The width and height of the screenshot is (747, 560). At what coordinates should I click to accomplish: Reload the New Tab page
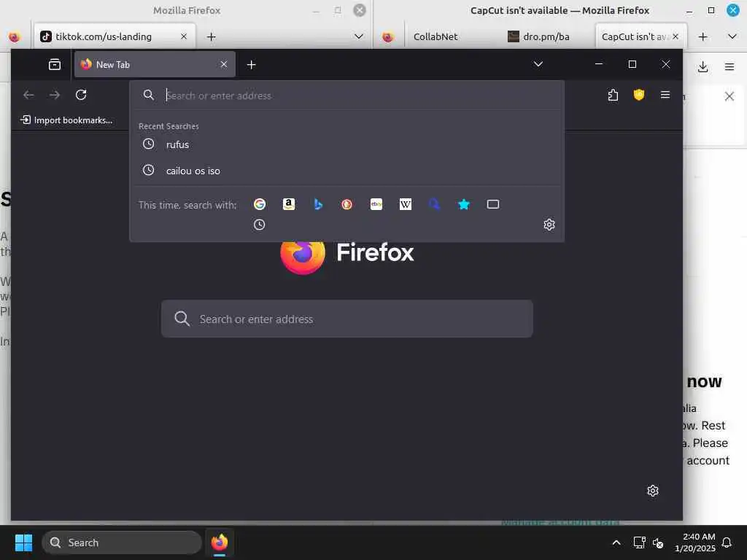click(x=81, y=95)
